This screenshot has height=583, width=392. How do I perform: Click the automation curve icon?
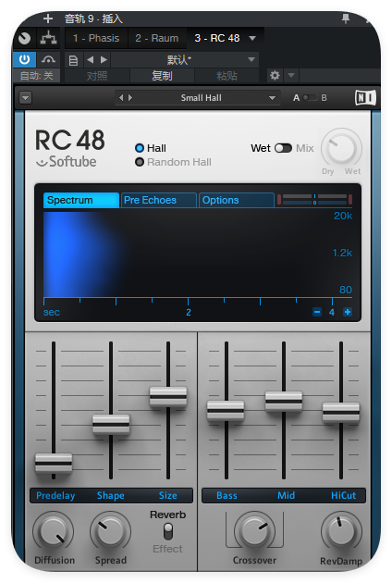click(49, 59)
